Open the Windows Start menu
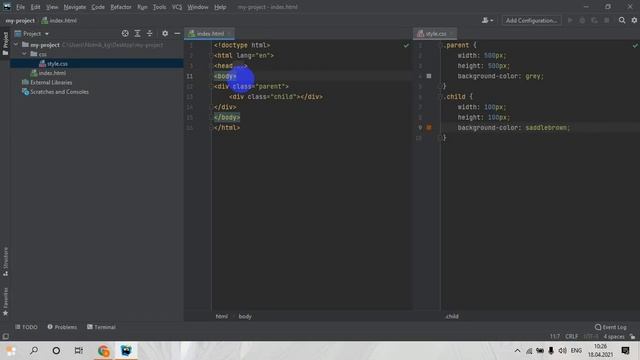640x360 pixels. click(11, 351)
